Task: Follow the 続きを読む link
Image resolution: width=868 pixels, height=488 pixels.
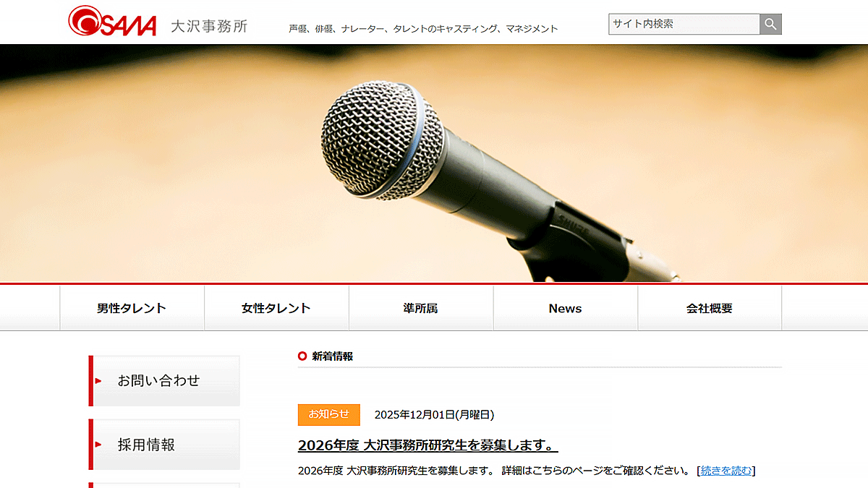Action: tap(726, 471)
